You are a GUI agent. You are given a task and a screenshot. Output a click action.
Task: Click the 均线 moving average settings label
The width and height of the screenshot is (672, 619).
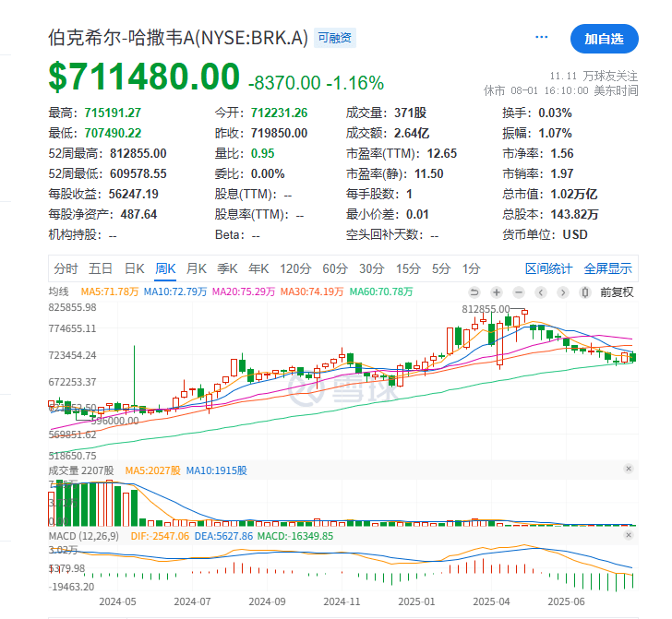pos(59,292)
